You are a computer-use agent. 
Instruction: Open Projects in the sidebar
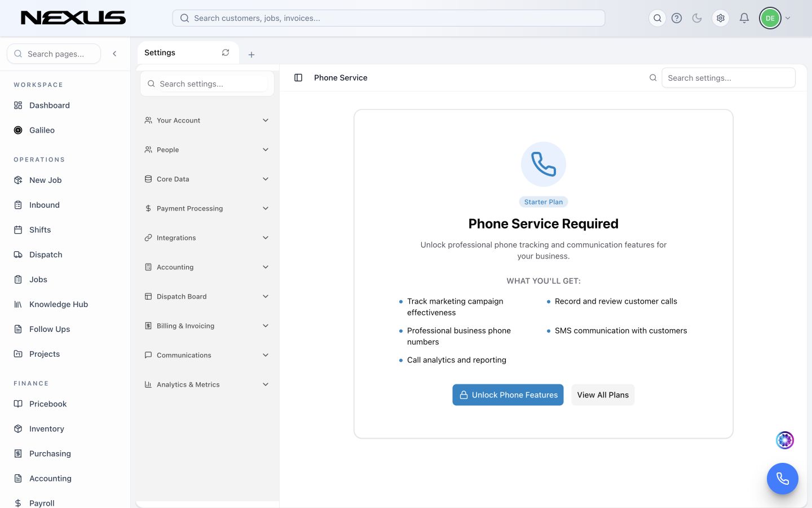click(x=65, y=354)
